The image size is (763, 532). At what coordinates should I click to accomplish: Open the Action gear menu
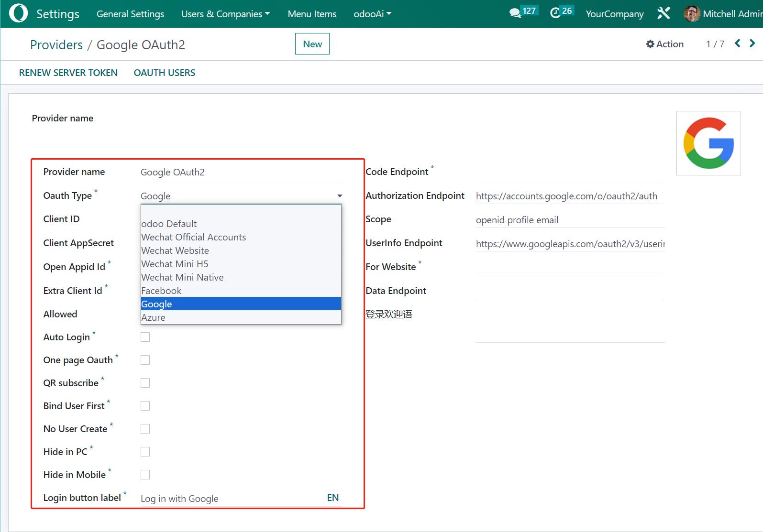(665, 44)
